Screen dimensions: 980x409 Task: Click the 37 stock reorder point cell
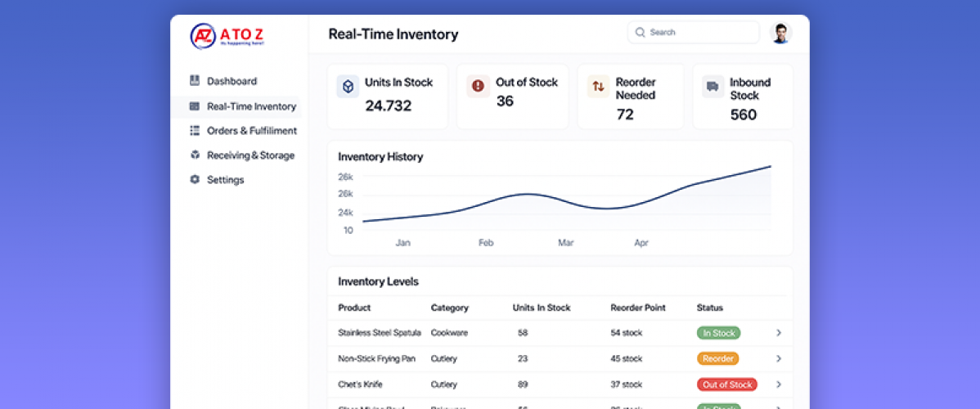pyautogui.click(x=627, y=384)
